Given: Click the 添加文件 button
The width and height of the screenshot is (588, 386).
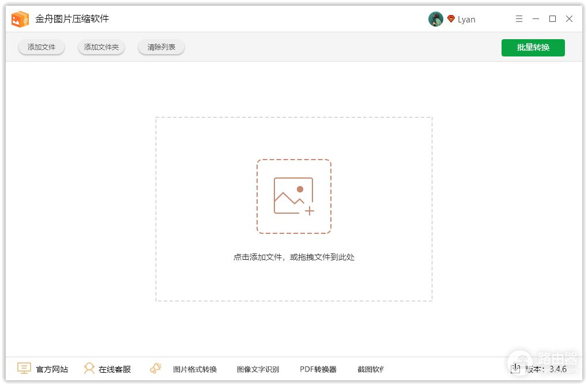Looking at the screenshot, I should click(42, 47).
